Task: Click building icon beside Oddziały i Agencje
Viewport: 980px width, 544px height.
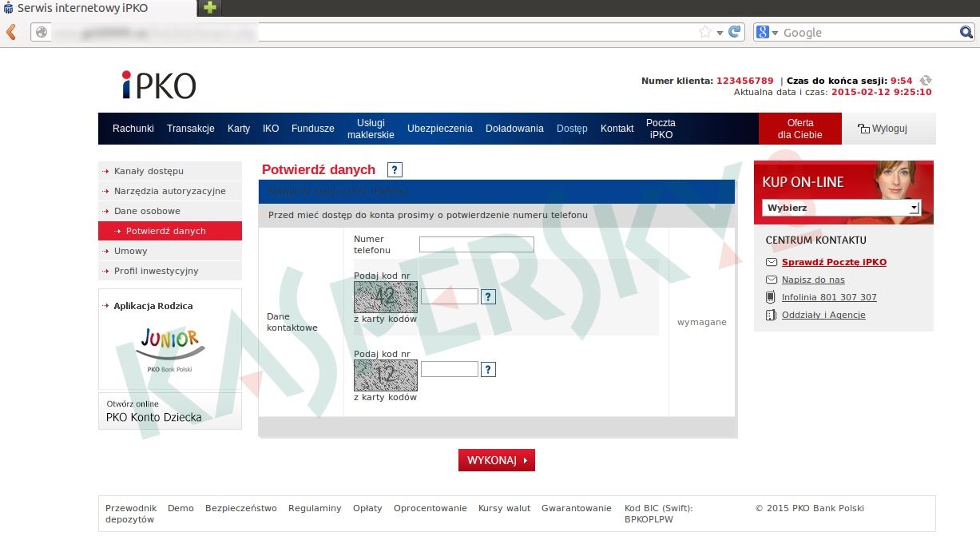Action: [771, 315]
